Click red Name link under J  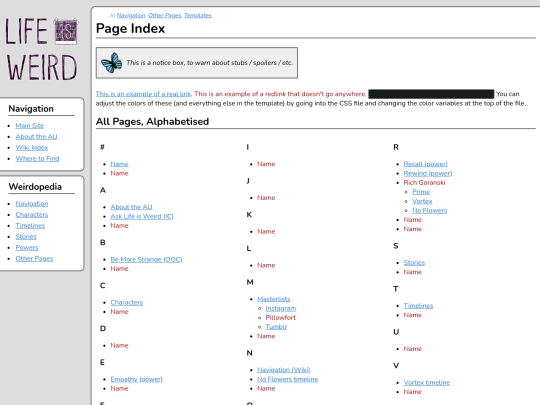pos(266,198)
